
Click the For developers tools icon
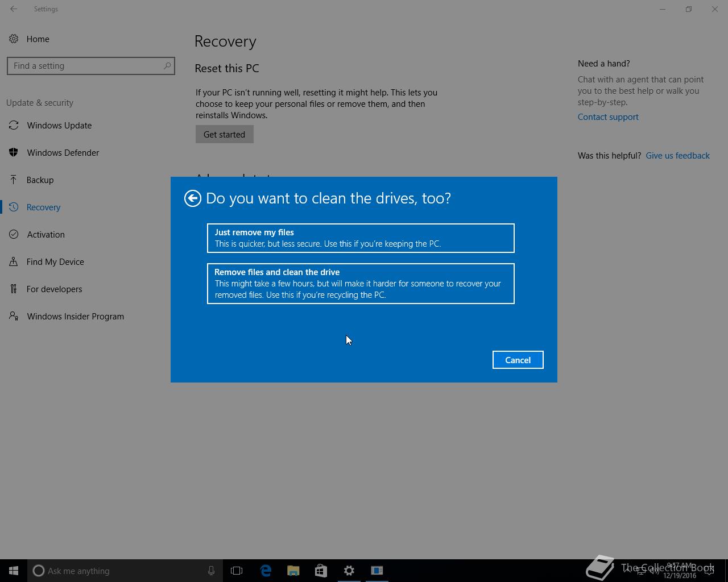(14, 289)
